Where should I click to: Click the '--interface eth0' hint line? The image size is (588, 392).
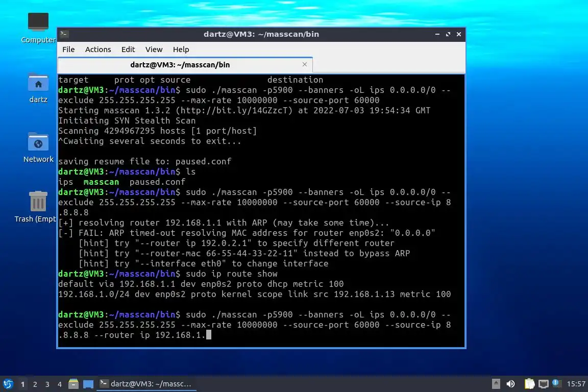203,264
